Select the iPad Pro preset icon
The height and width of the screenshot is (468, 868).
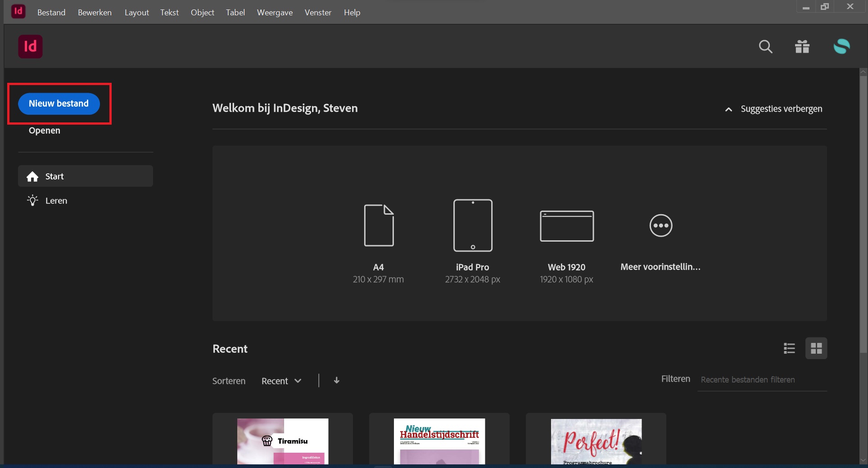tap(473, 225)
